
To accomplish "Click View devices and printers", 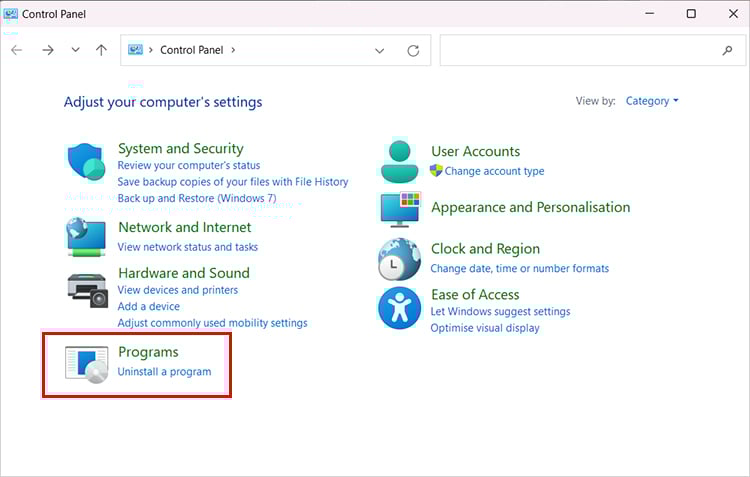I will point(177,290).
